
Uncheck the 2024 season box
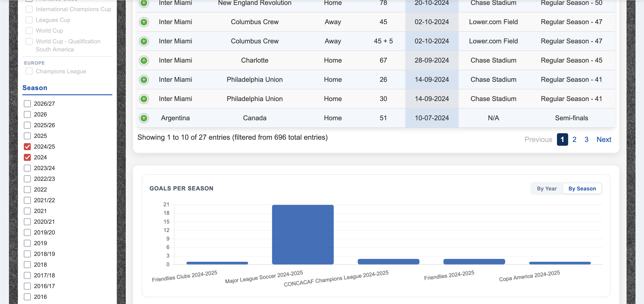coord(27,157)
